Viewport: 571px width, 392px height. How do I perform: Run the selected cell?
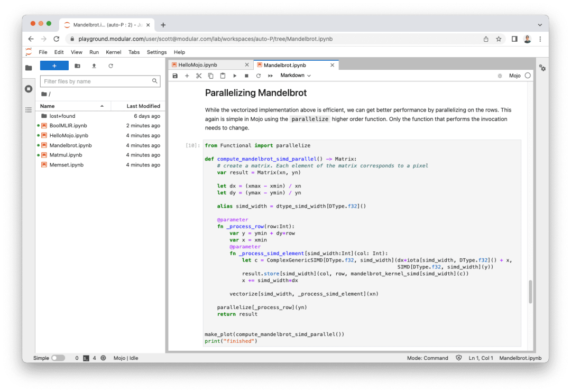point(235,76)
